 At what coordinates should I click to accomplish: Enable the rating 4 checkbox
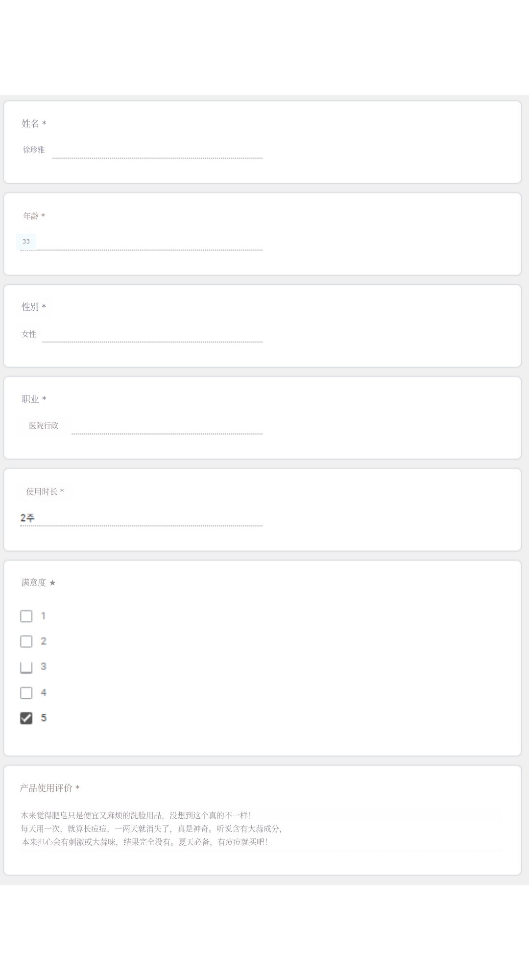(x=26, y=692)
